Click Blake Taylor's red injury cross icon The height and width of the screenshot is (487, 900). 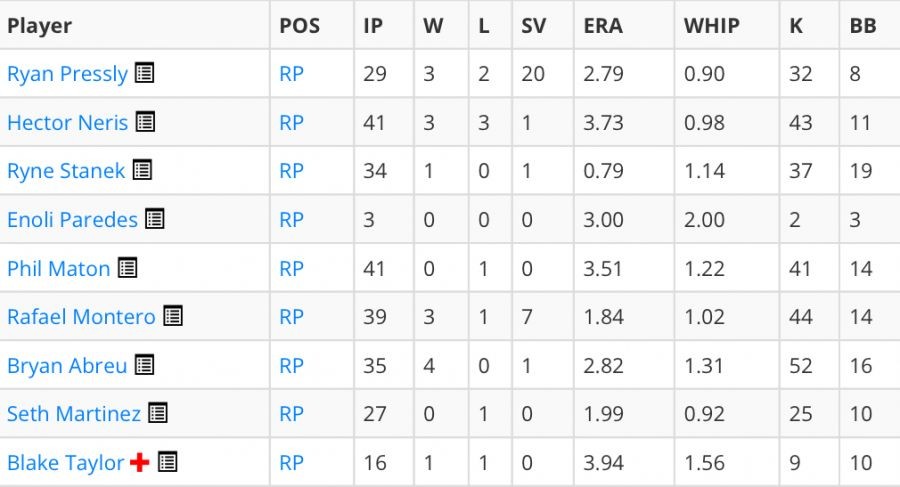139,462
